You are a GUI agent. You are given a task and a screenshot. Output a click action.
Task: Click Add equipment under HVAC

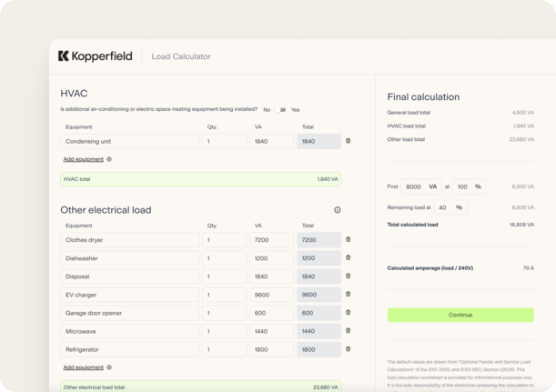tap(83, 159)
